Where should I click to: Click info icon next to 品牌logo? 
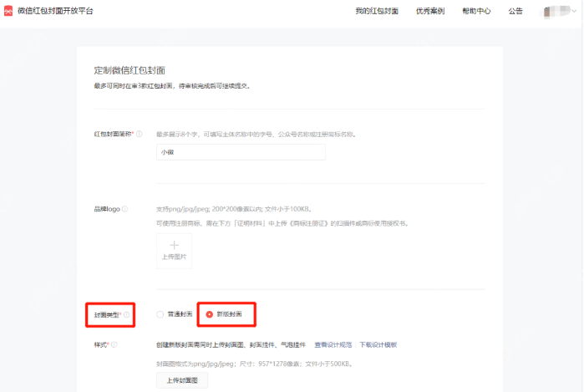(x=125, y=208)
